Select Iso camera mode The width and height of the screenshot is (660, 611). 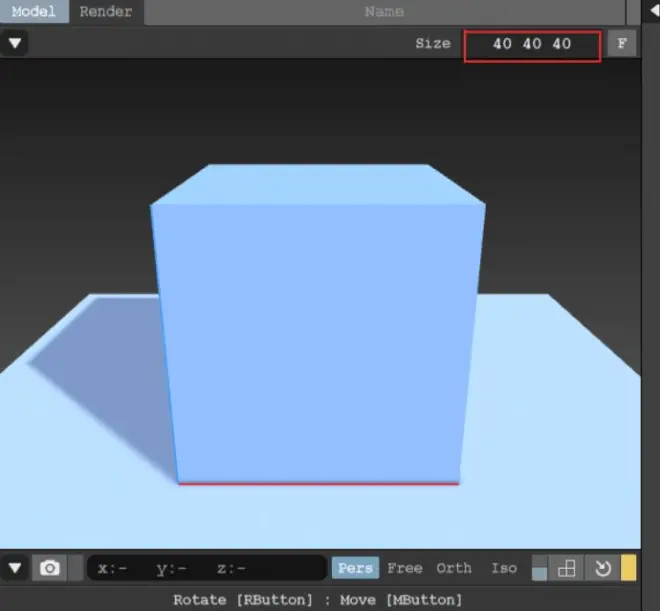(504, 568)
